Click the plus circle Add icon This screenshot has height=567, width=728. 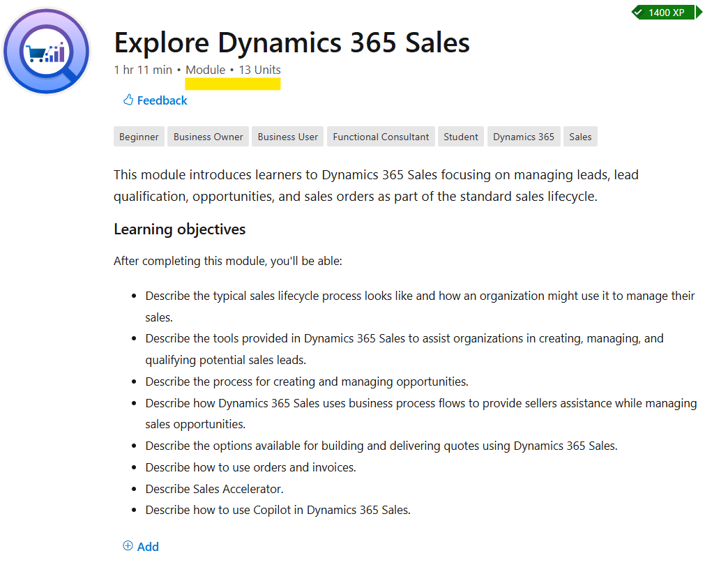(x=128, y=545)
